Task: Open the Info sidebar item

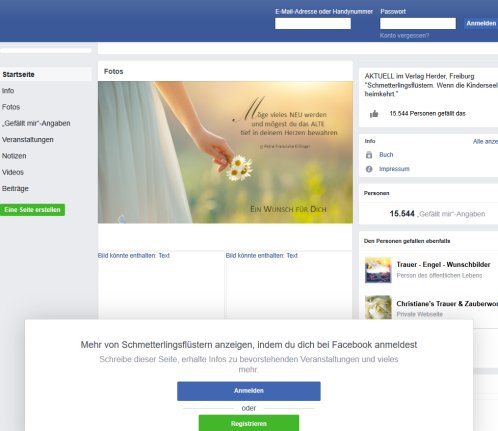Action: [8, 91]
